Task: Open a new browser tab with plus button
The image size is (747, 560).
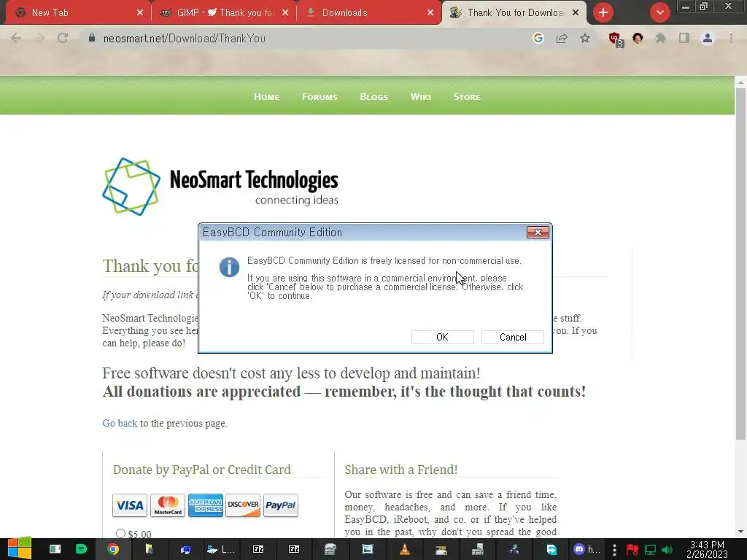Action: (x=603, y=13)
